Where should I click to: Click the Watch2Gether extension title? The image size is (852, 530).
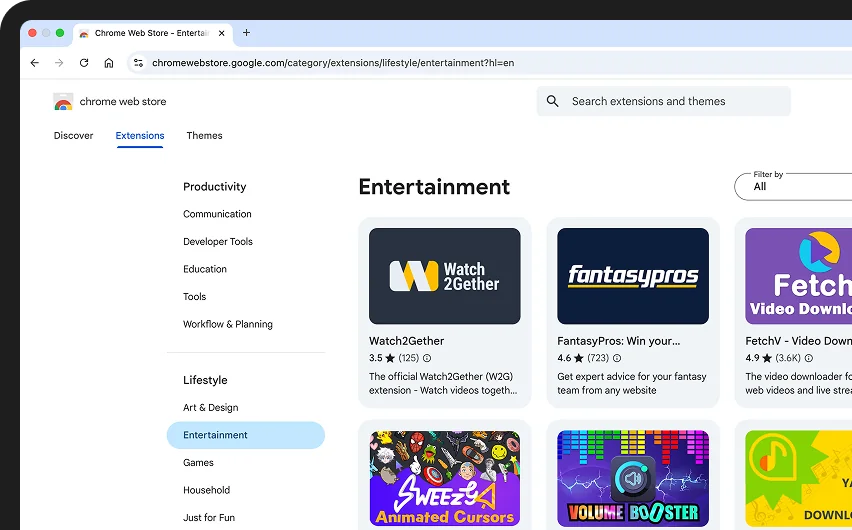[x=406, y=341]
